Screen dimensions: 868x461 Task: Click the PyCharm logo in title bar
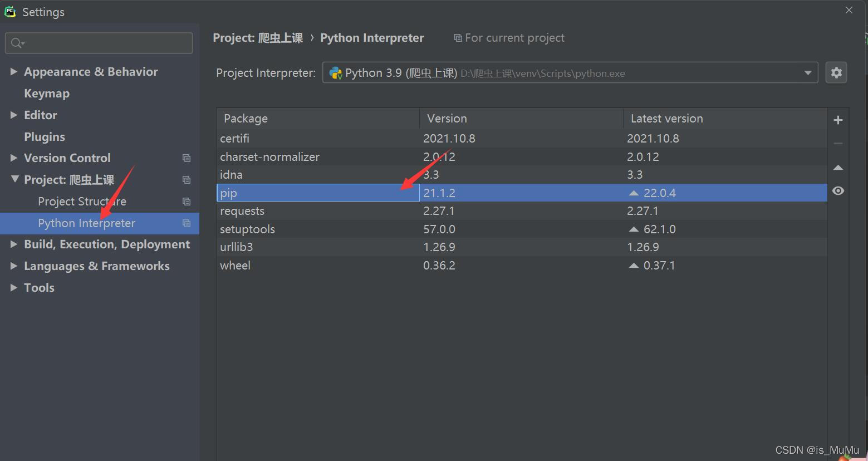tap(10, 12)
